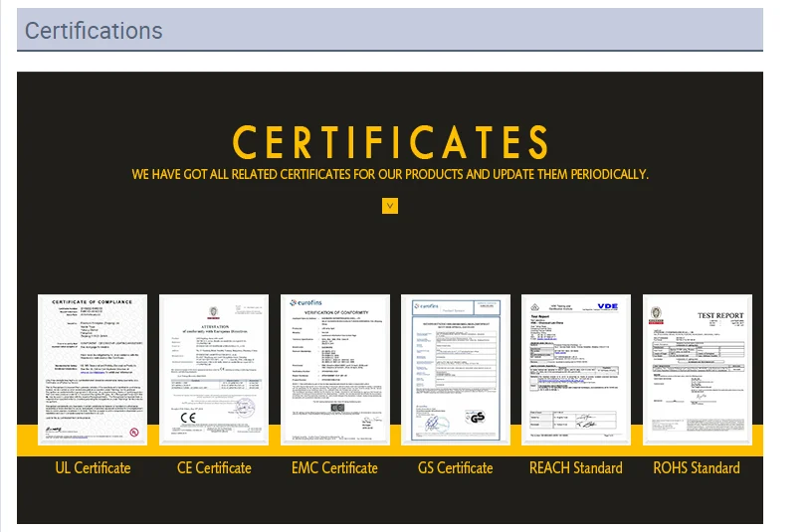Viewport: 811px width, 532px height.
Task: Click the large CERTIFICATES heading
Action: coord(390,142)
